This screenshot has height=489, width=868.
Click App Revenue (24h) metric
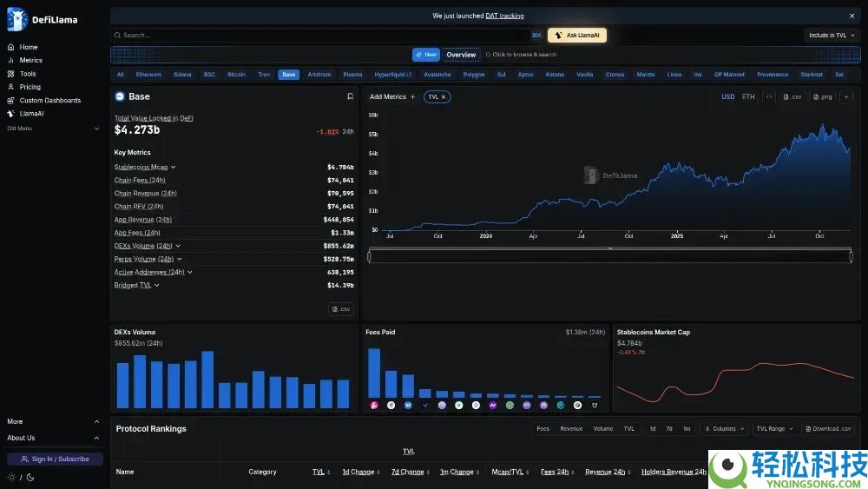pyautogui.click(x=143, y=220)
